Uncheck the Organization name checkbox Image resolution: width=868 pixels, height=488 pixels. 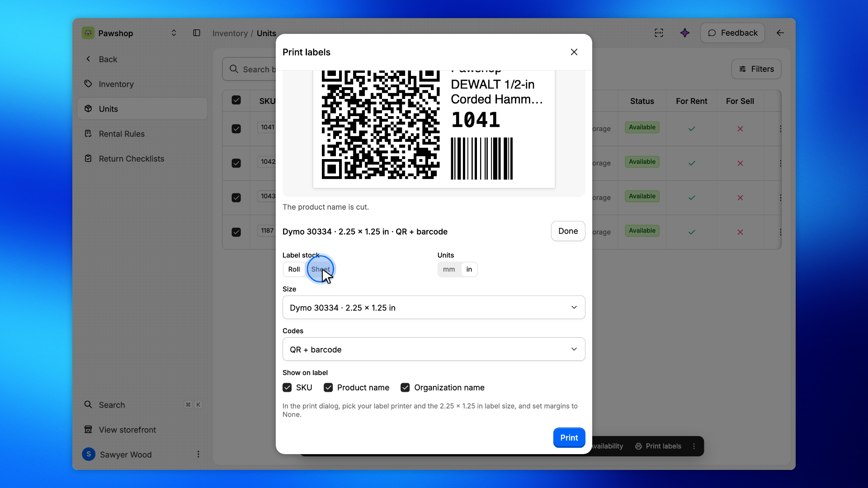[405, 388]
